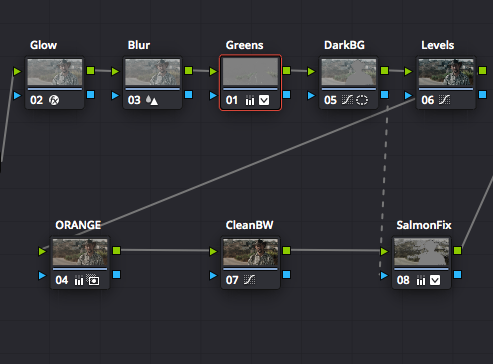The width and height of the screenshot is (493, 364).
Task: Click the qualifier bars icon on Greens node
Action: point(250,100)
